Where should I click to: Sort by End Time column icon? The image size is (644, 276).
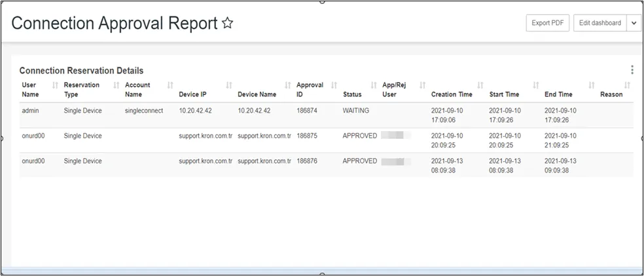click(x=592, y=85)
